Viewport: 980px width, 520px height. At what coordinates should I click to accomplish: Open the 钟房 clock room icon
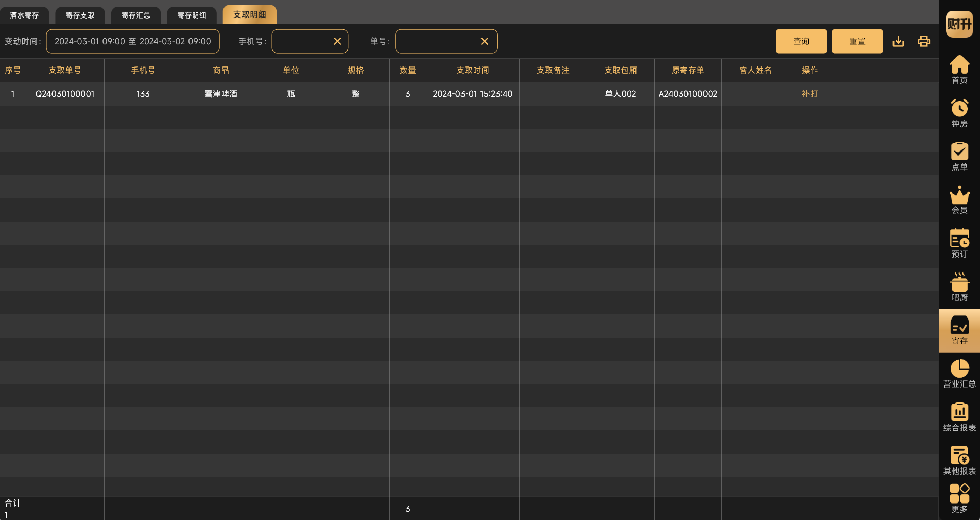coord(959,113)
